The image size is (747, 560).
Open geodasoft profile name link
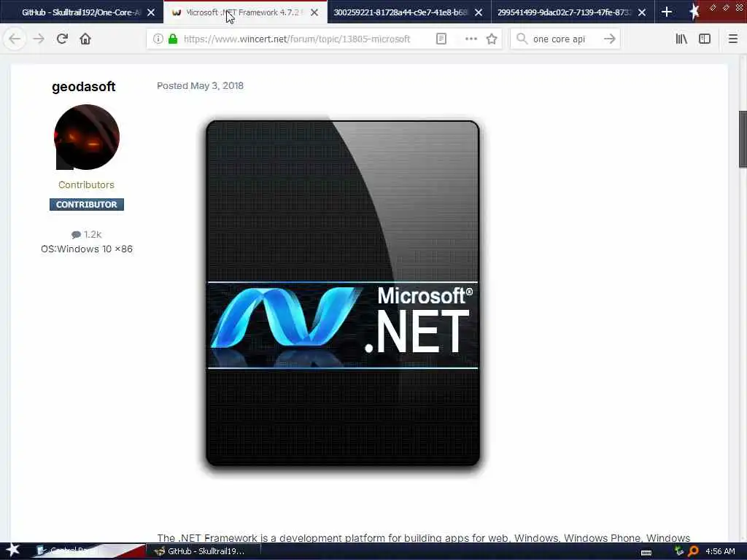click(x=84, y=87)
